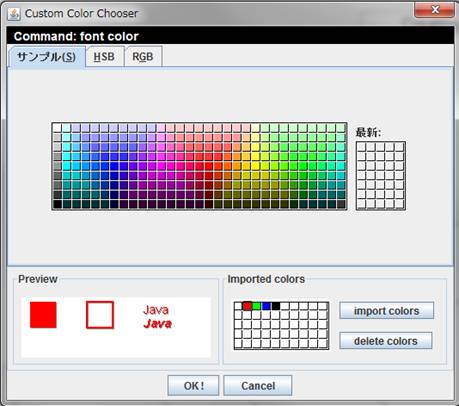The image size is (459, 406).
Task: Select the black swatch in the palette's bottom-left corner
Action: tap(57, 204)
